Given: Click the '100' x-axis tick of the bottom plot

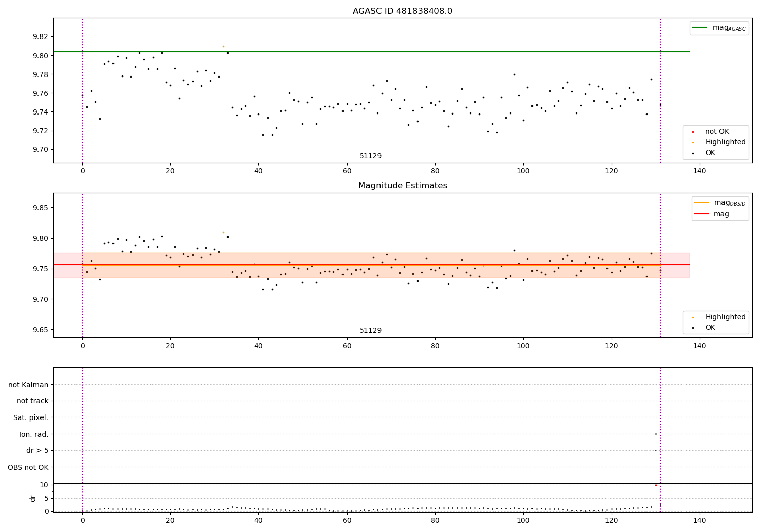Looking at the screenshot, I should pos(523,521).
